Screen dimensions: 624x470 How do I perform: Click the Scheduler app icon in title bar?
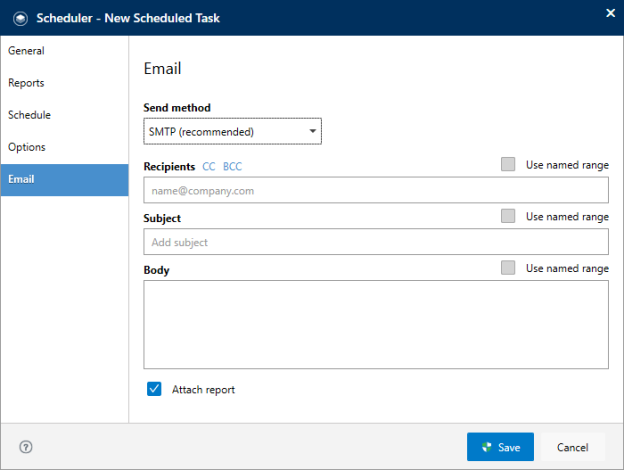click(x=20, y=18)
